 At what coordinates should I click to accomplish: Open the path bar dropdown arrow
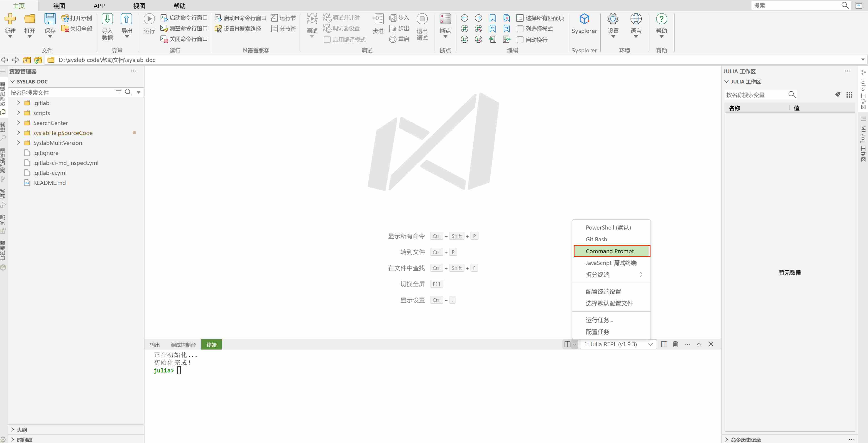[x=863, y=60]
